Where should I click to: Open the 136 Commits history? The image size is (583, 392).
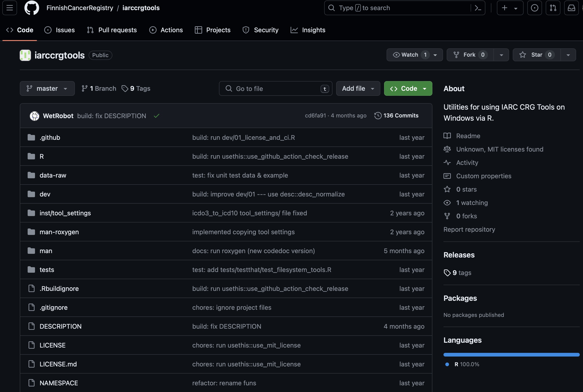396,115
